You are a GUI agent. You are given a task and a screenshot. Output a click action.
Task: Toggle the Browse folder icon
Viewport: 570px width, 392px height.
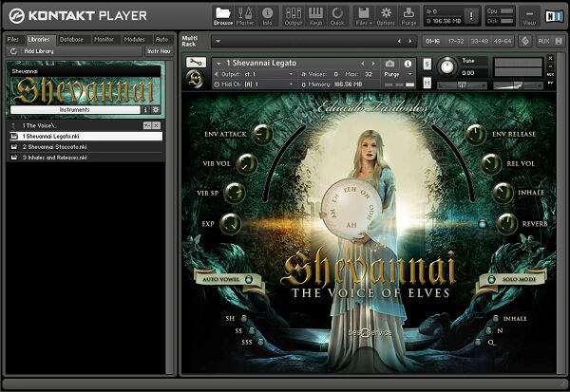pos(223,16)
